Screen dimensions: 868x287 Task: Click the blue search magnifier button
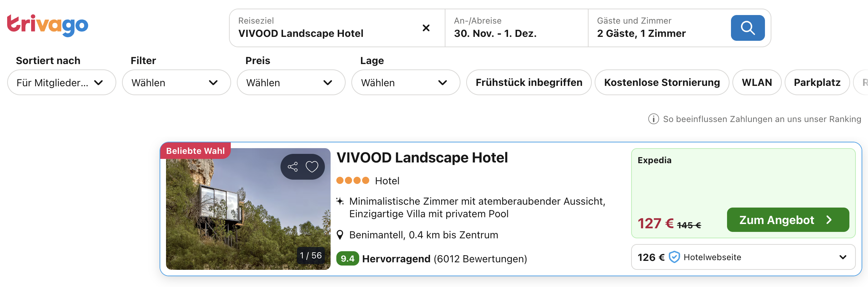coord(747,28)
